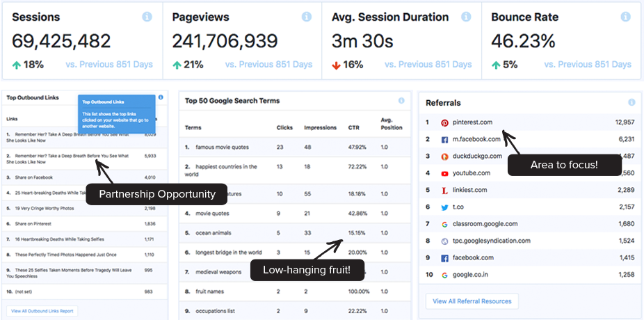This screenshot has height=320, width=644.
Task: Click the 'movie quotes' row numbered 4
Action: click(295, 214)
